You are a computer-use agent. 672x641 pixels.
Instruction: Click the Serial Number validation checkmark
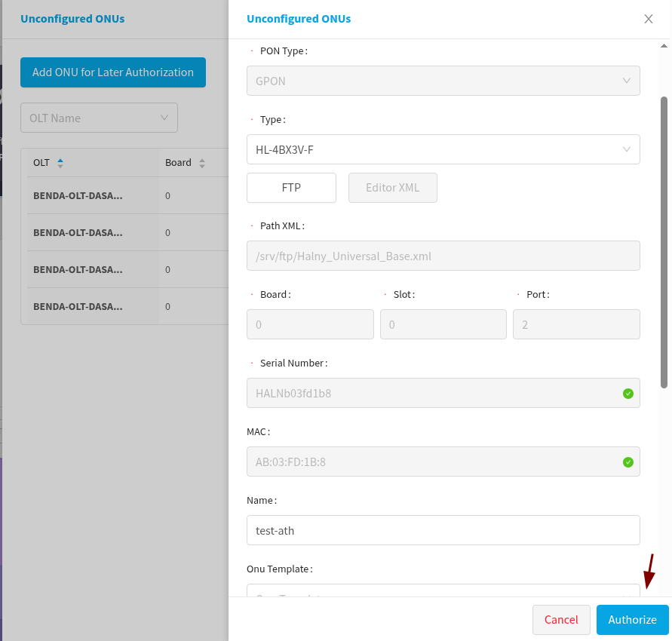pyautogui.click(x=628, y=394)
